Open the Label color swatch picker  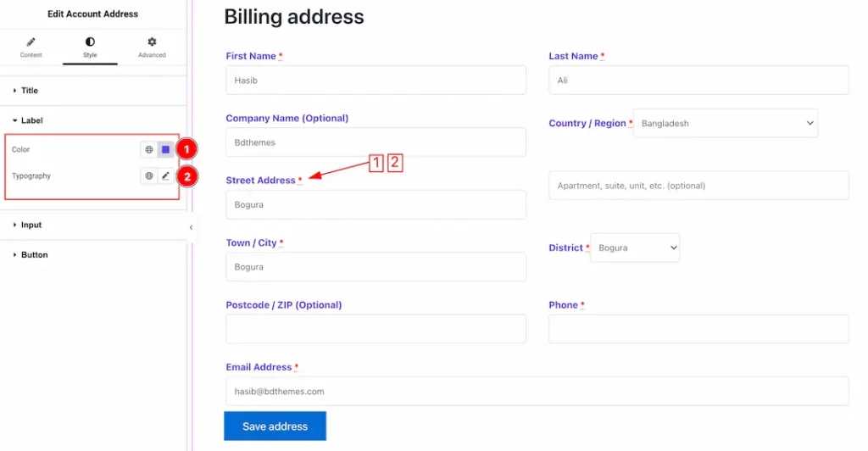(x=165, y=149)
